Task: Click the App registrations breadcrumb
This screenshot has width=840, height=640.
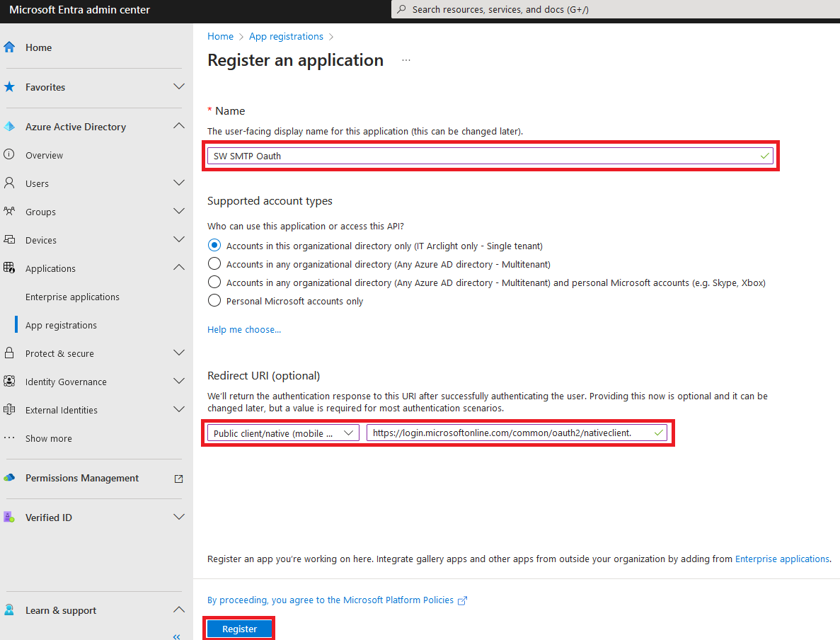Action: [x=286, y=36]
